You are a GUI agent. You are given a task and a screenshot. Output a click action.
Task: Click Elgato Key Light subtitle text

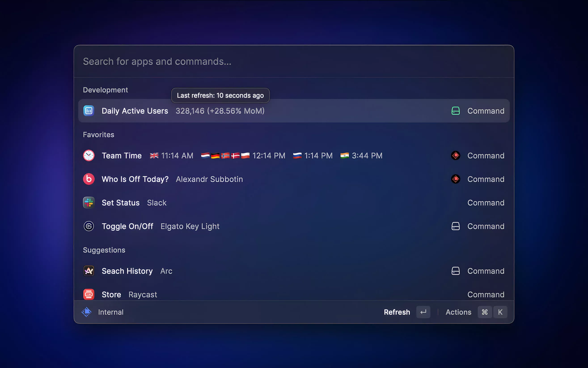tap(190, 226)
